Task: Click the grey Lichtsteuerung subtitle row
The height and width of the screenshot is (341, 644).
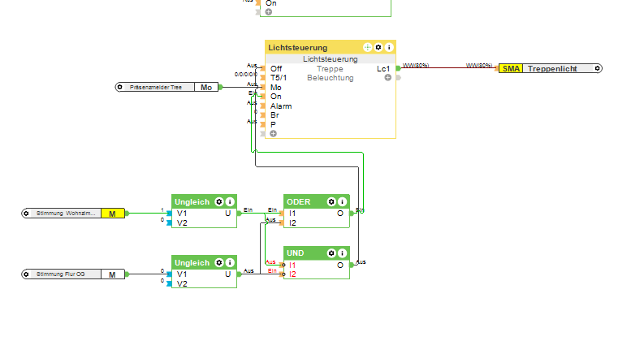Action: pyautogui.click(x=331, y=58)
